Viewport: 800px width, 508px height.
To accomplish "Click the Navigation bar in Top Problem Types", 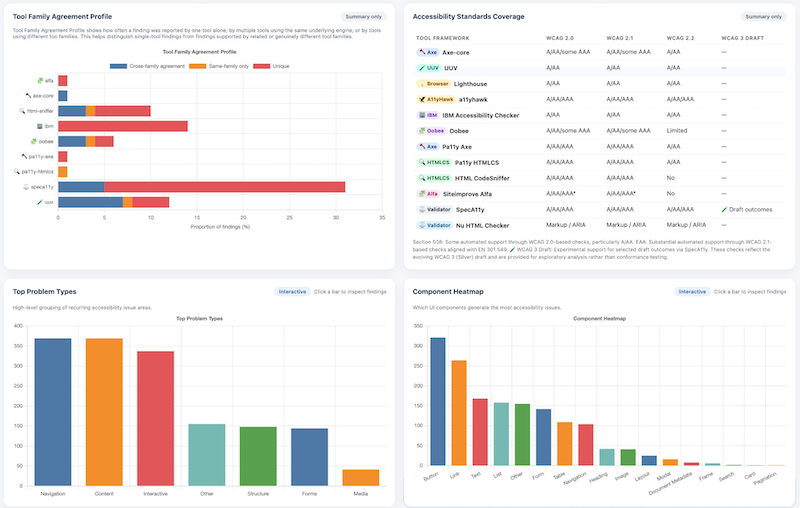I will pyautogui.click(x=53, y=412).
